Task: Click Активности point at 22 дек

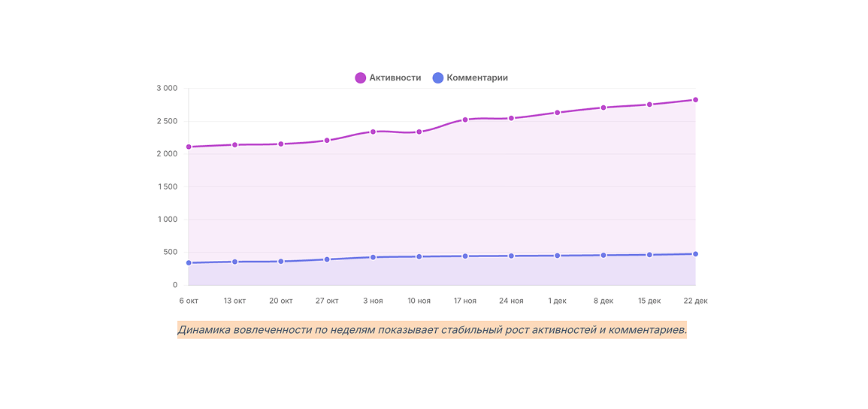Action: (695, 100)
